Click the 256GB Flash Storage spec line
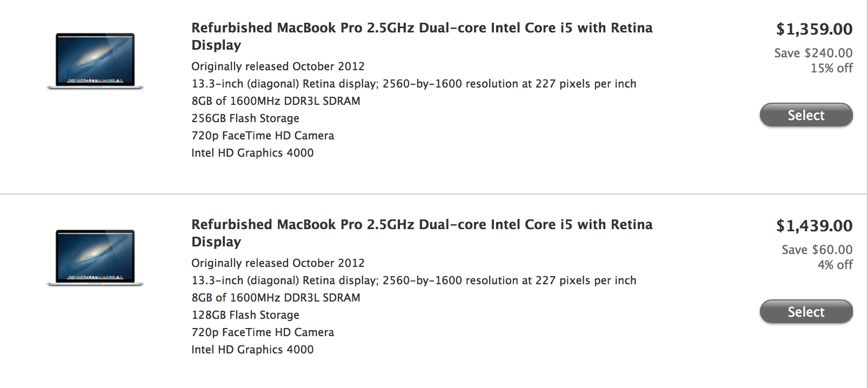The width and height of the screenshot is (868, 388). pos(245,118)
